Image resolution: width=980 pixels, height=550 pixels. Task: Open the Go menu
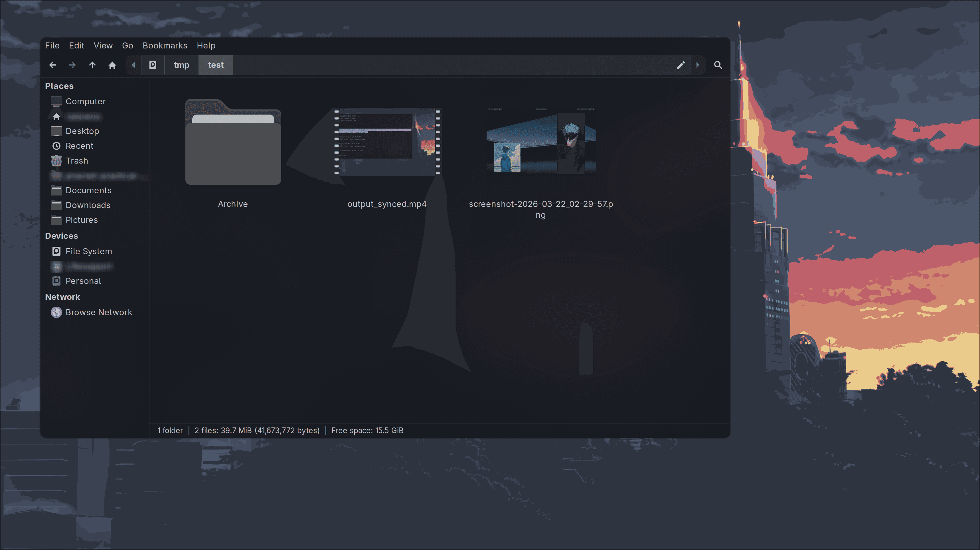(127, 45)
